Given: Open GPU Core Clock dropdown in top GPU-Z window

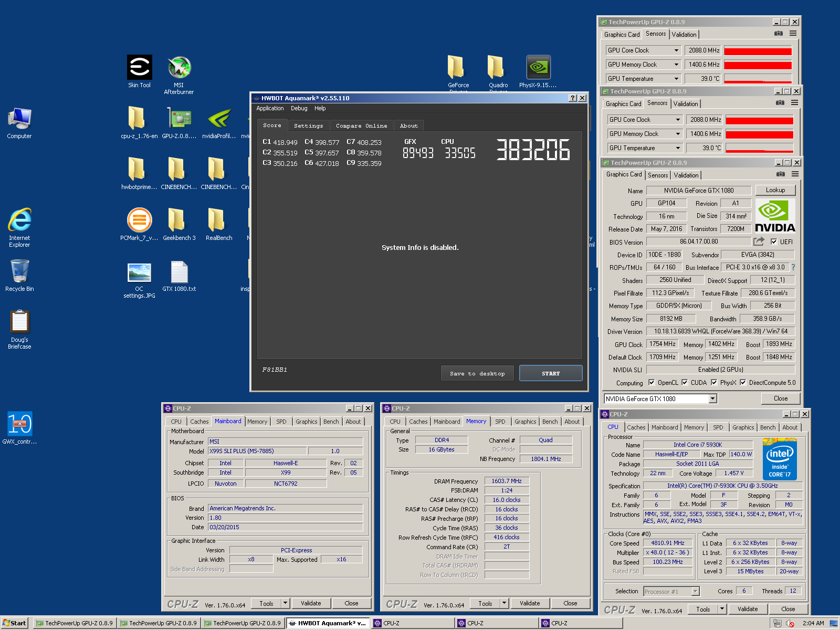Looking at the screenshot, I should point(677,50).
